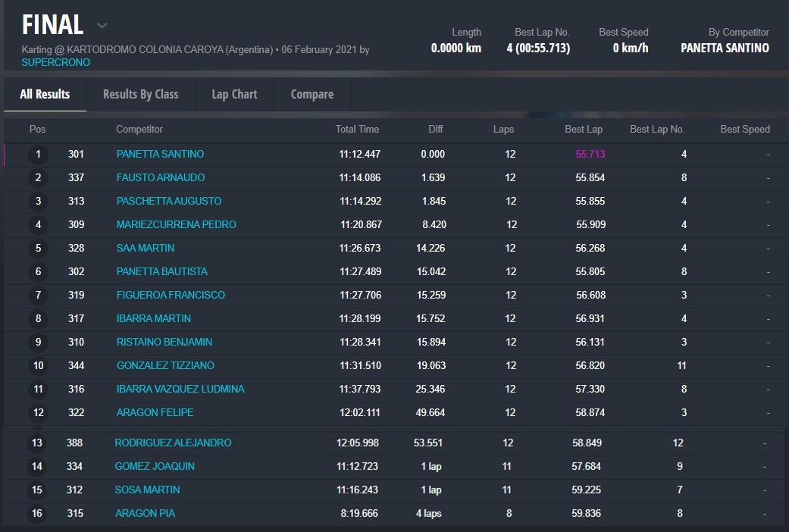The width and height of the screenshot is (789, 532).
Task: Click position 10 circle badge
Action: click(38, 366)
